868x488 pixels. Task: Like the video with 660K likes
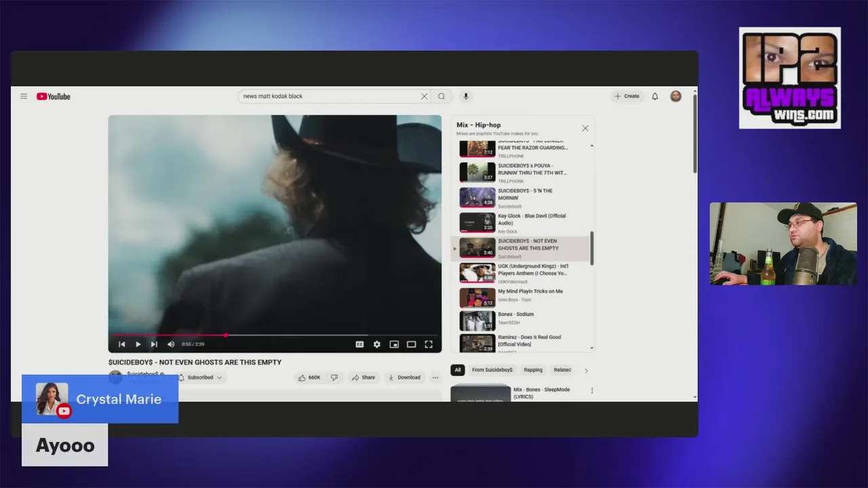pyautogui.click(x=309, y=378)
